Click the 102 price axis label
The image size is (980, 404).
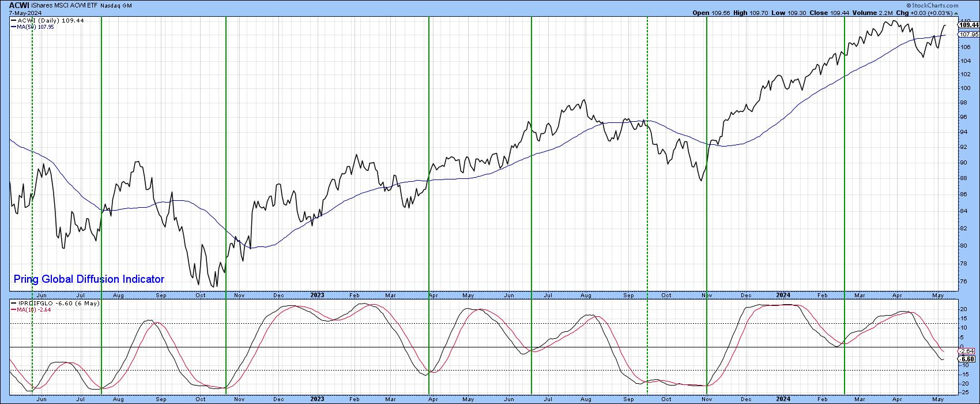[x=964, y=74]
